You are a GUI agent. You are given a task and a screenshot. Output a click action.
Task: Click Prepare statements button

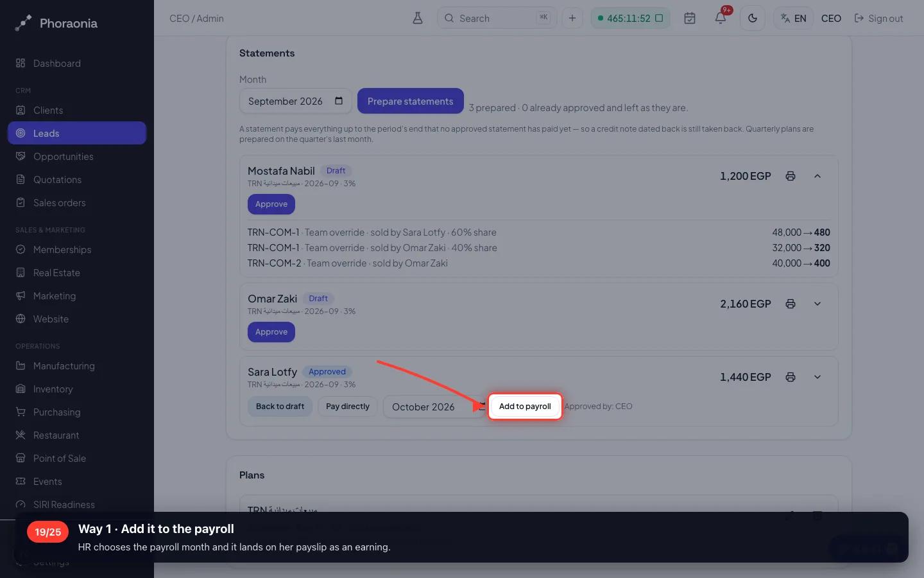(x=411, y=101)
